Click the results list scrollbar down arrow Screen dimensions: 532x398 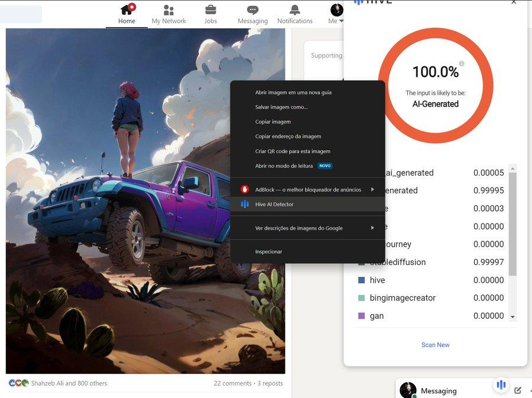[512, 317]
